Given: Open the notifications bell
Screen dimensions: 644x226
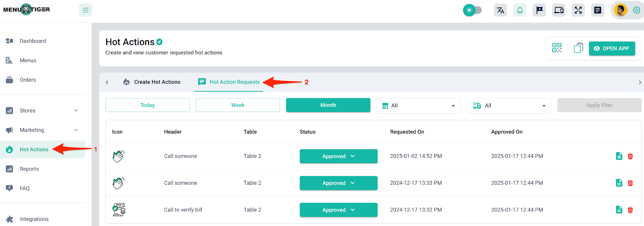Looking at the screenshot, I should [x=520, y=10].
